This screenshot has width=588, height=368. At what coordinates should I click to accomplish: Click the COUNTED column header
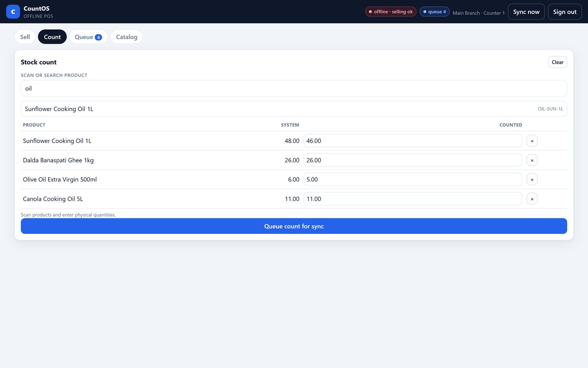[511, 125]
